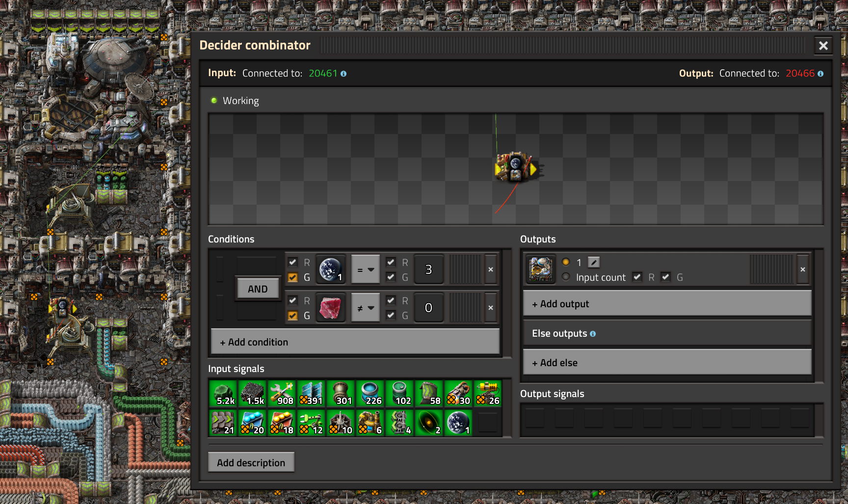848x504 pixels.
Task: Click solar panel signal showing 391
Action: [311, 394]
